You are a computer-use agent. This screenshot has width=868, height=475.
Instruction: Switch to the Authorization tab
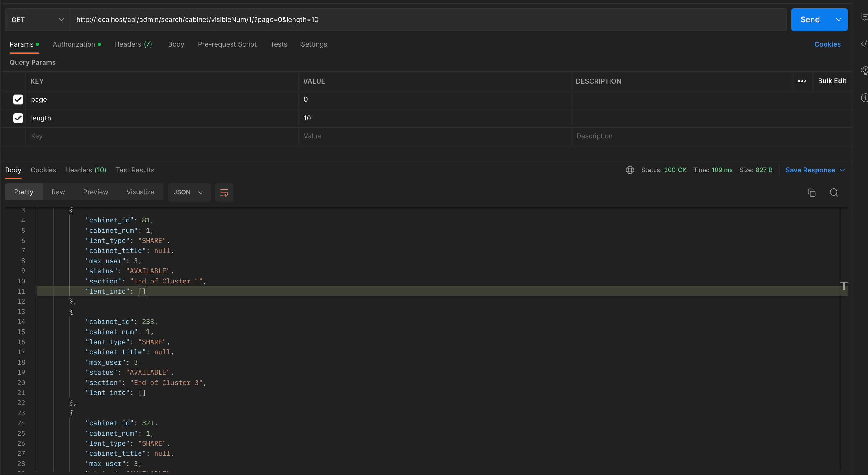(x=74, y=44)
